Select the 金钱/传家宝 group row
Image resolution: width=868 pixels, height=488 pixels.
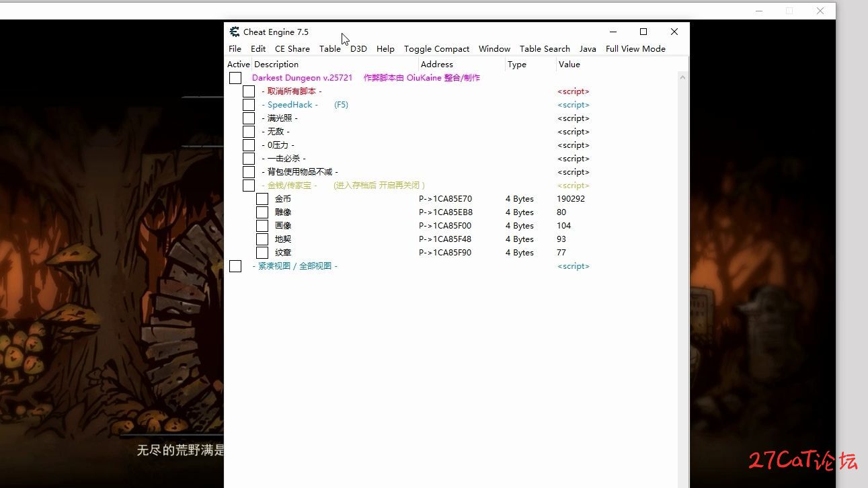[451, 186]
